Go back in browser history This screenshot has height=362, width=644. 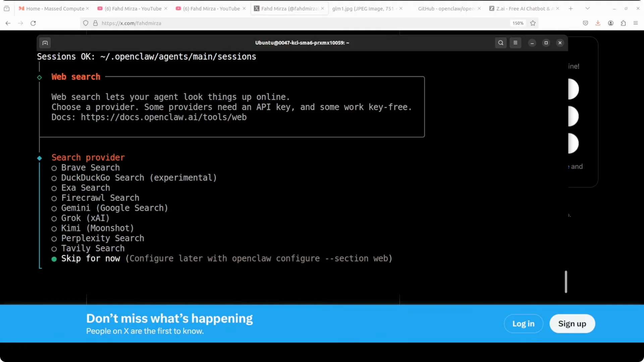point(8,23)
